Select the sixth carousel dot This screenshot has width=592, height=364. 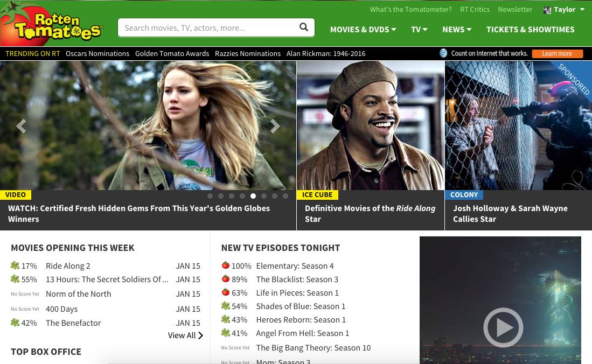coord(264,196)
